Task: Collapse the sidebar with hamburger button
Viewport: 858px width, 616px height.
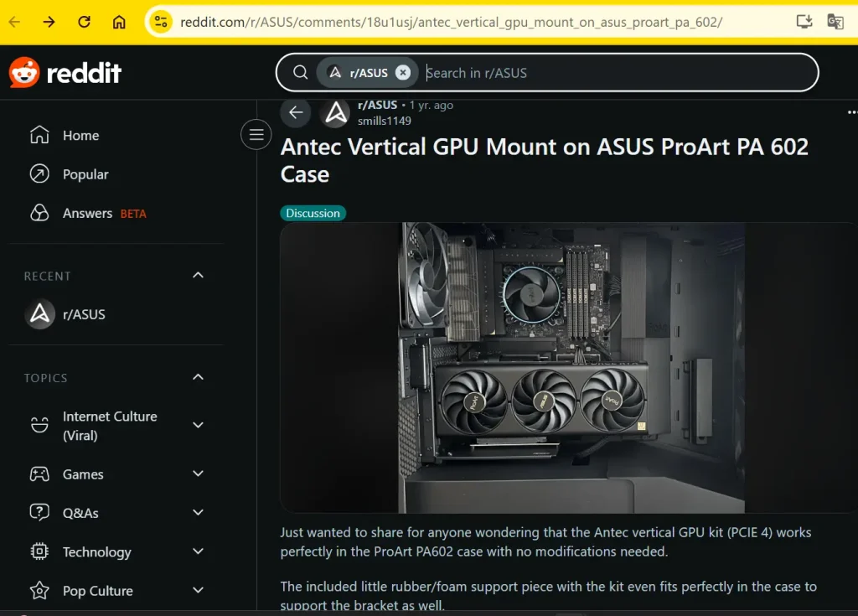Action: pyautogui.click(x=256, y=134)
